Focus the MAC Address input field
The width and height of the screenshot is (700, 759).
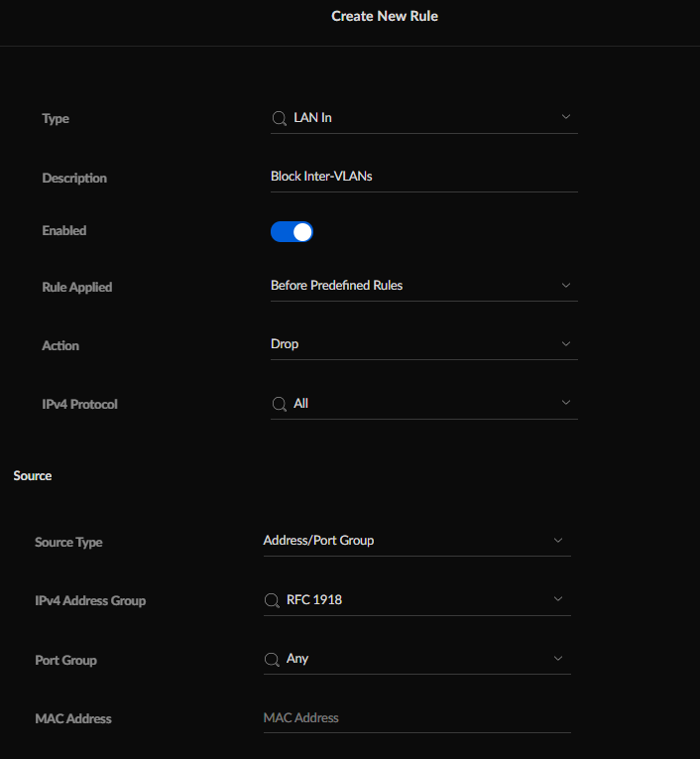click(416, 717)
